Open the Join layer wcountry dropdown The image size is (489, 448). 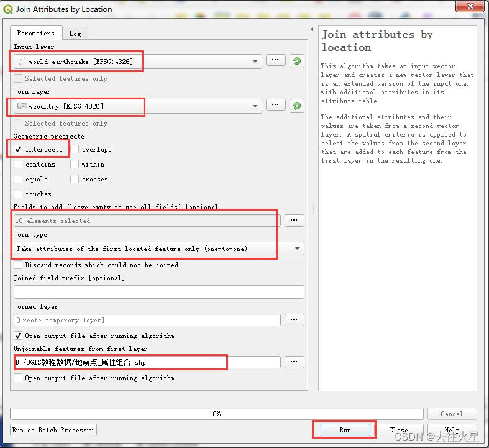137,106
